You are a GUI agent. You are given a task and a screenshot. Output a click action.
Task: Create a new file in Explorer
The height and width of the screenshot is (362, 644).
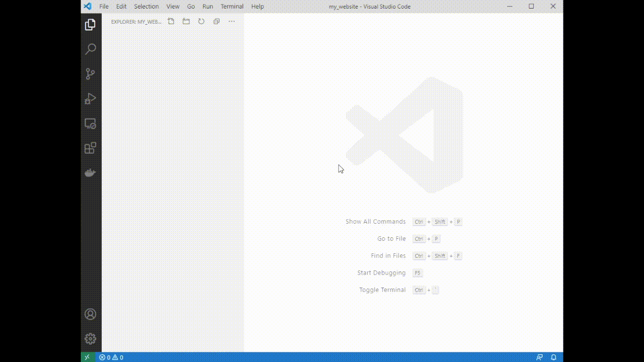(171, 21)
